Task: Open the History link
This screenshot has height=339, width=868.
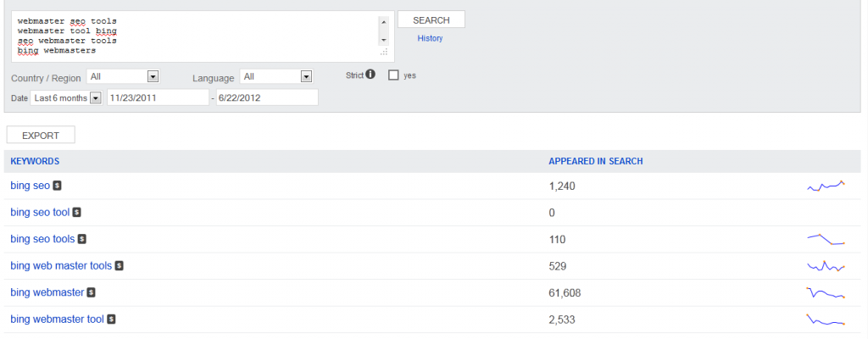Action: [x=430, y=38]
